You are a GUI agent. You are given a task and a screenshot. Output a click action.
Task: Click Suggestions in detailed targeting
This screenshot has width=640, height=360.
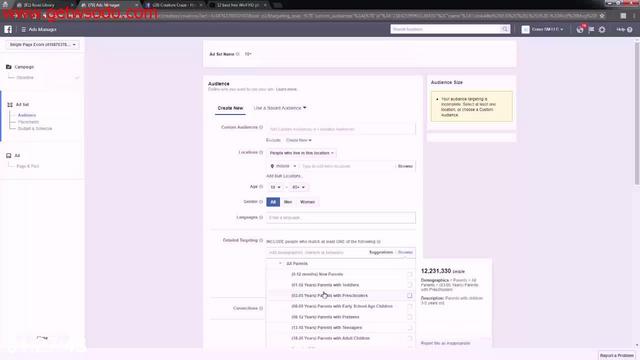[x=381, y=252]
